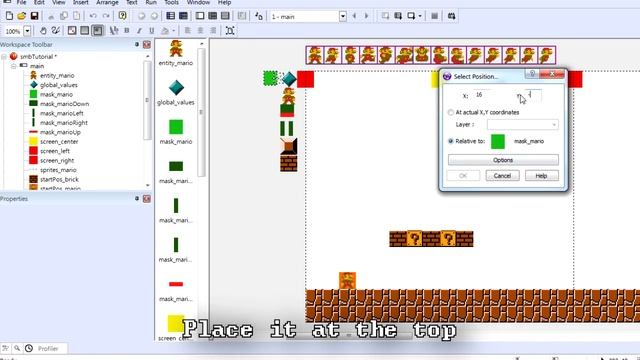640x360 pixels.
Task: Click the X coordinate input field
Action: tap(483, 95)
